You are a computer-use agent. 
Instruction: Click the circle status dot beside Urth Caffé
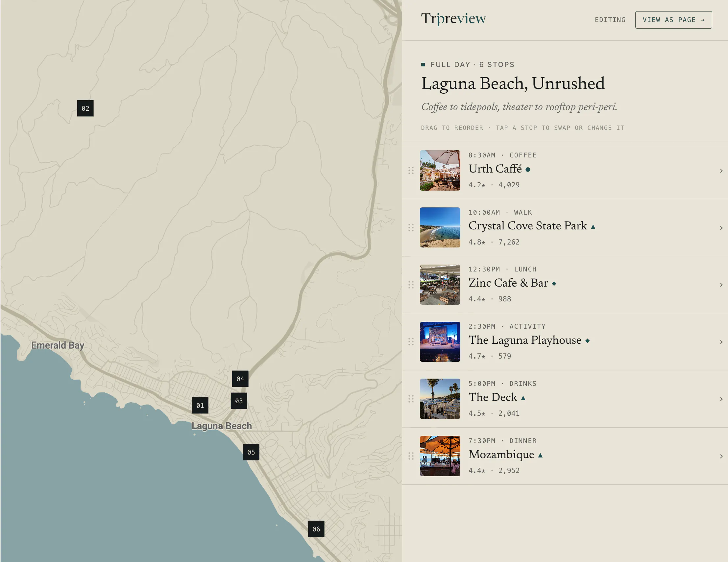(528, 170)
